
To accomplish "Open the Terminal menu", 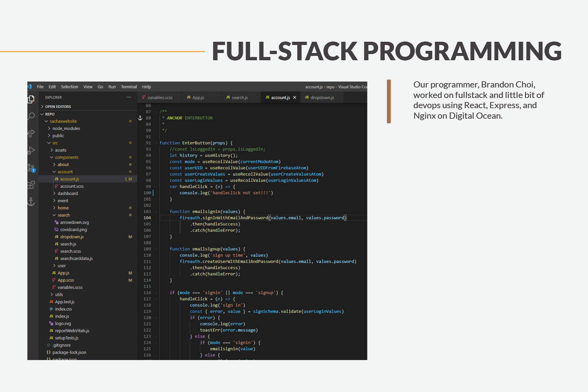I will [129, 87].
